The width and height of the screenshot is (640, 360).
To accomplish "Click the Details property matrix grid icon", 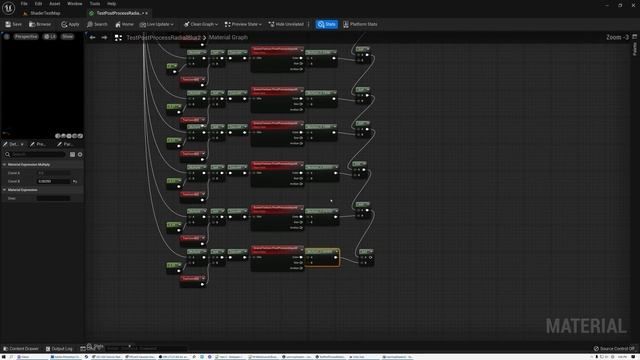I will coord(72,155).
